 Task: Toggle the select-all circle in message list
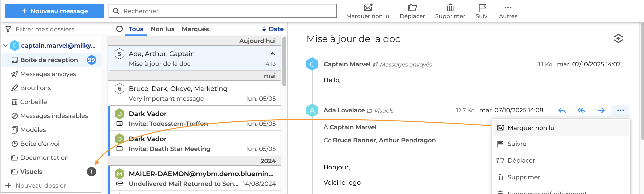(120, 29)
